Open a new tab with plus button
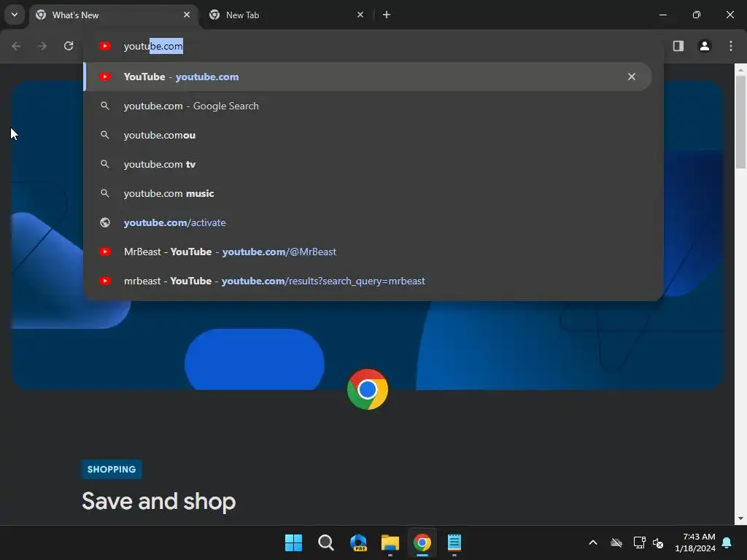The width and height of the screenshot is (747, 560). 387,15
